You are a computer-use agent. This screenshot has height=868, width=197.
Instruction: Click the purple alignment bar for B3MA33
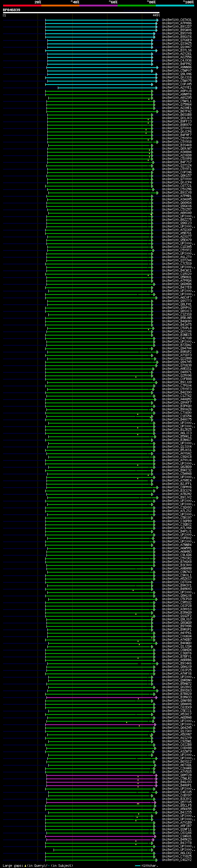point(102,697)
